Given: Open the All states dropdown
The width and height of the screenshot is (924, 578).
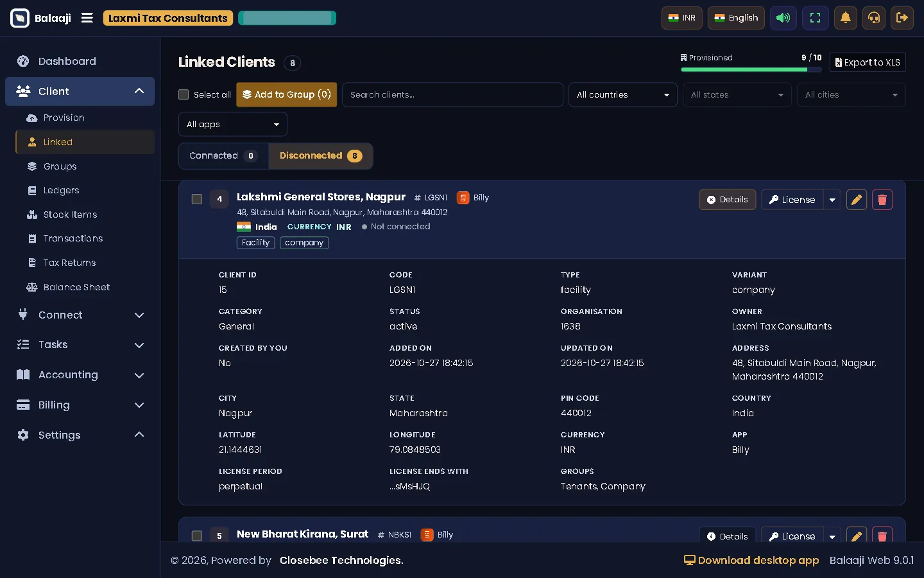Looking at the screenshot, I should (x=737, y=94).
